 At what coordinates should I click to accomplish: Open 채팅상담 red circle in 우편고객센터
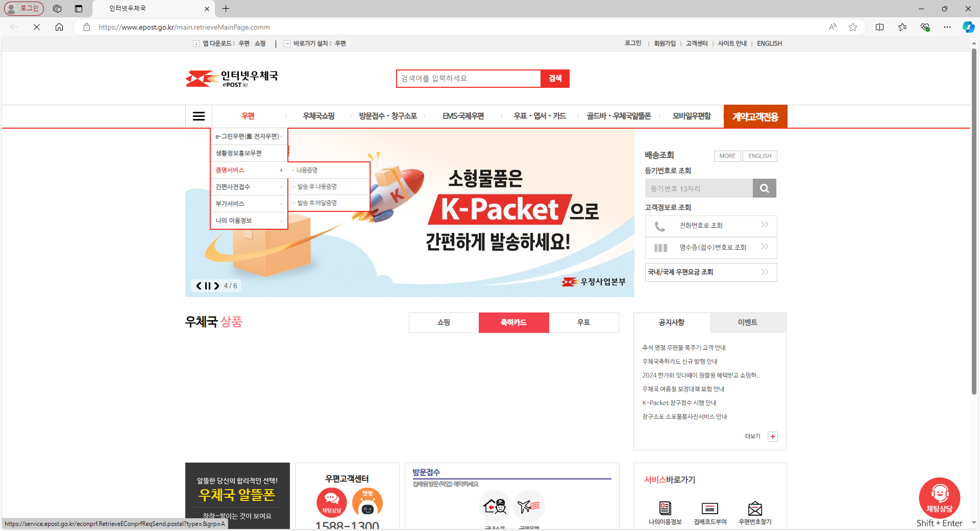[x=332, y=502]
